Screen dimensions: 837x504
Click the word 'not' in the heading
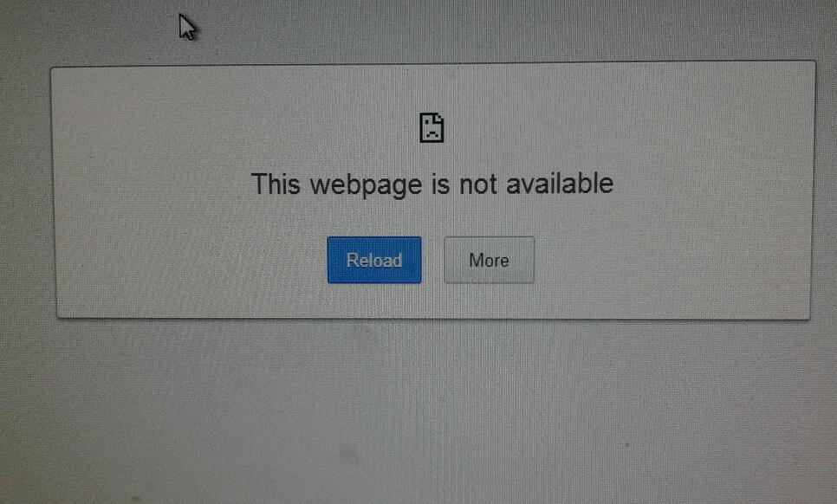click(x=478, y=184)
